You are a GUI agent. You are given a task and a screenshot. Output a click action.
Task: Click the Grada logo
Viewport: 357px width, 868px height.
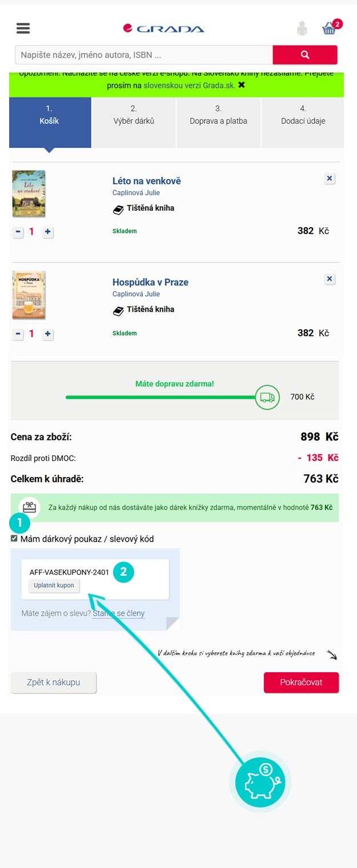(163, 29)
